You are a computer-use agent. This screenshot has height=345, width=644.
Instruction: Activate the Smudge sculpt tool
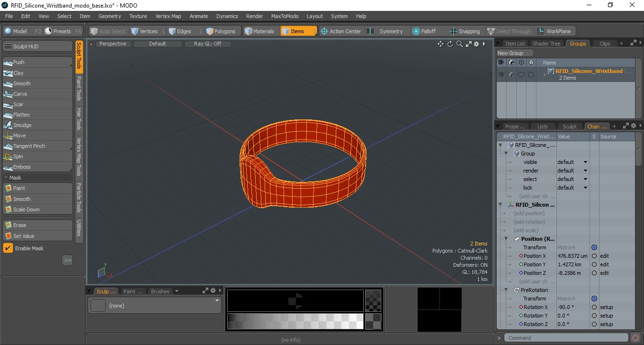pos(37,125)
